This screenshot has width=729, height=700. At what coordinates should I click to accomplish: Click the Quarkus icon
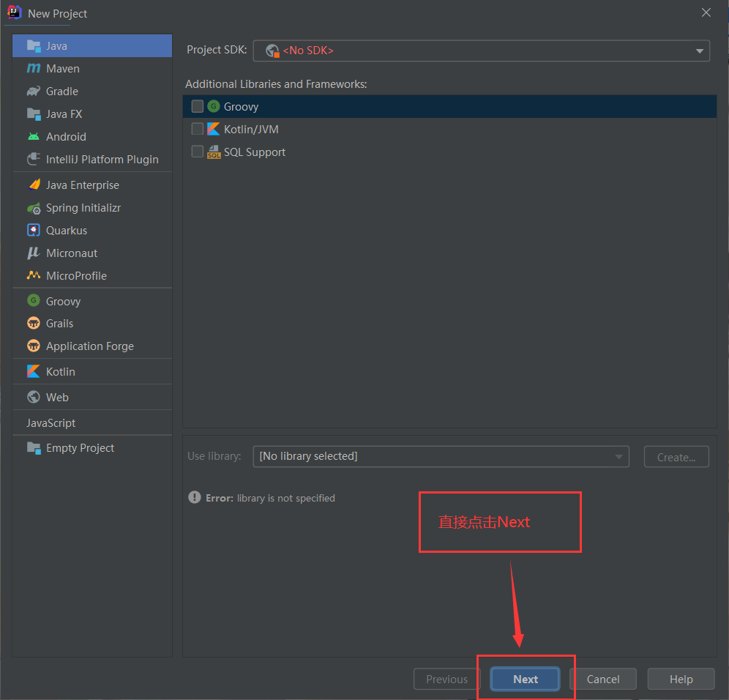click(34, 230)
